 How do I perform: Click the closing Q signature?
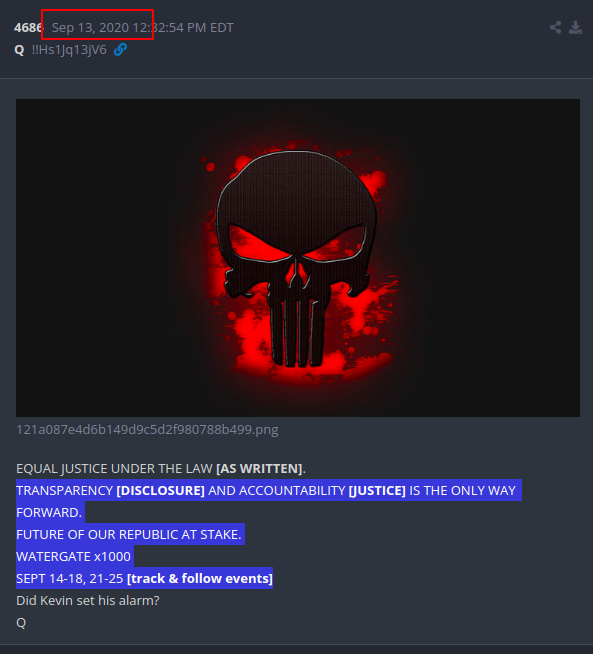click(21, 623)
